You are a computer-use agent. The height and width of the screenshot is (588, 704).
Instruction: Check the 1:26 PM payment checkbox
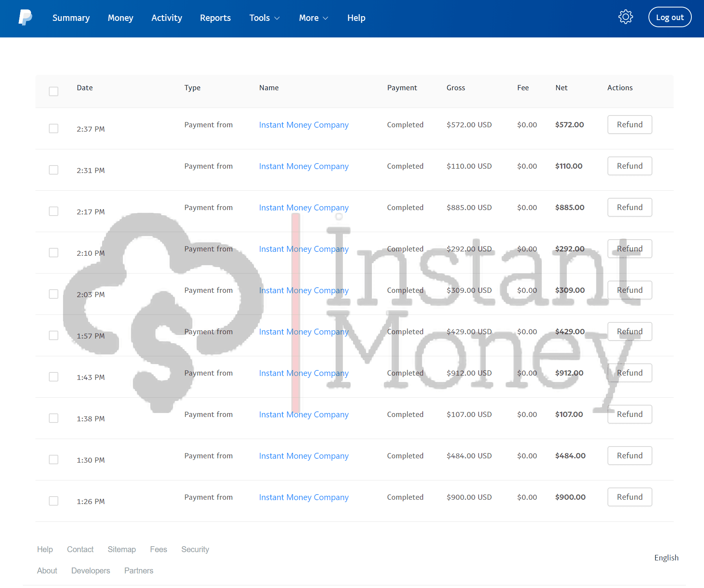click(54, 501)
